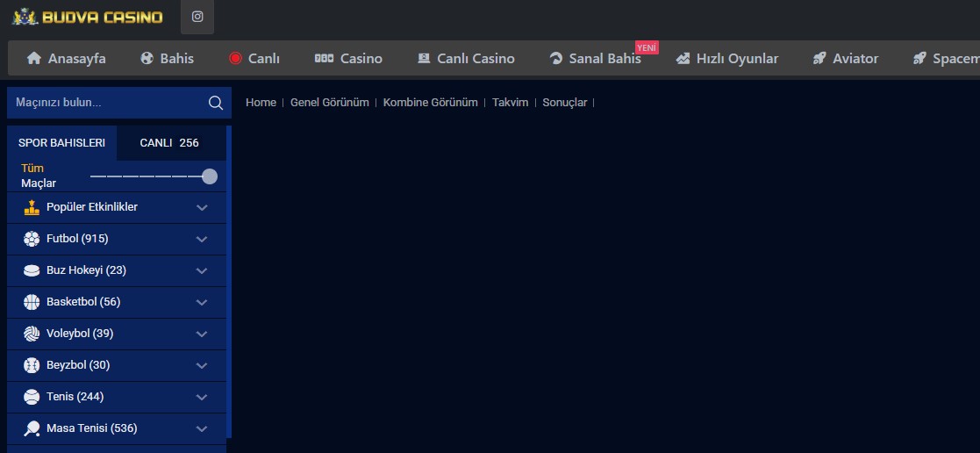This screenshot has width=980, height=453.
Task: Click the Basketbol ball icon
Action: 32,302
